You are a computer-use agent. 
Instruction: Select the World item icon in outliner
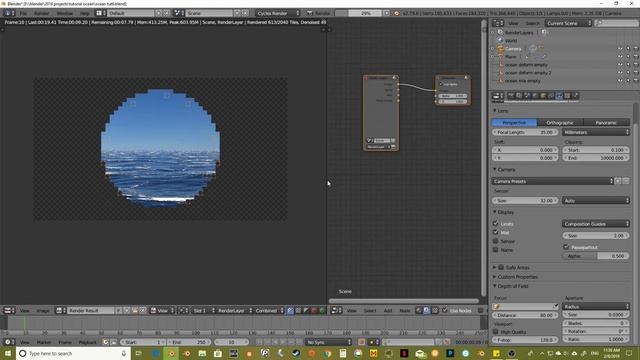(500, 40)
